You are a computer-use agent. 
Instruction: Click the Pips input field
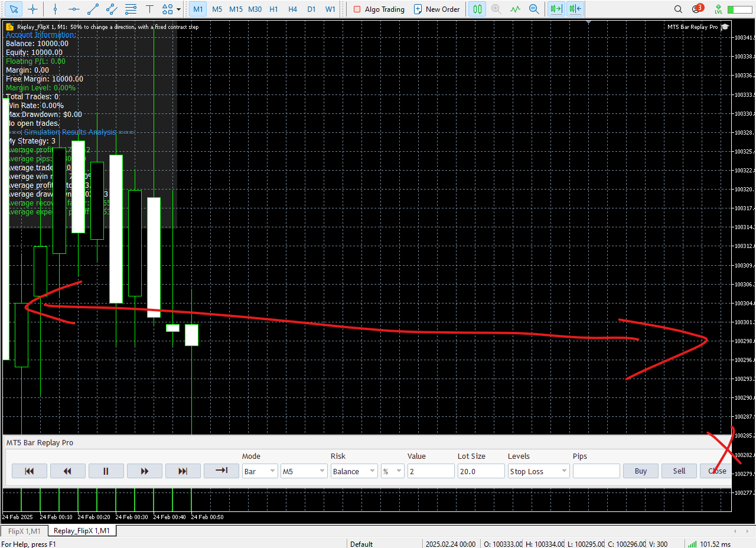(597, 471)
